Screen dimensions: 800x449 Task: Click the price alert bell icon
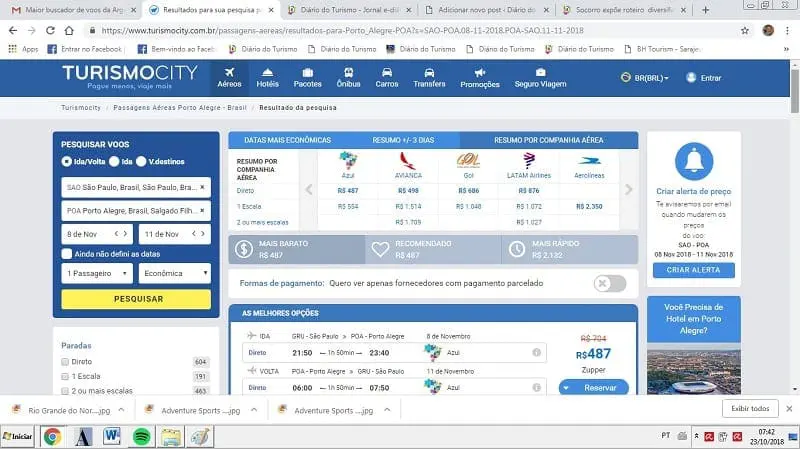click(x=694, y=161)
